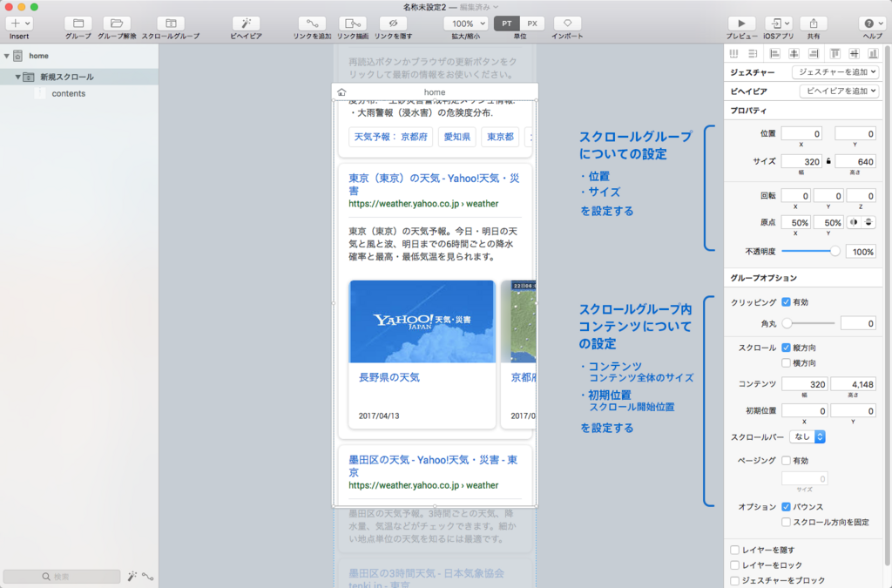892x588 pixels.
Task: Click the wand icon beside search field
Action: tap(132, 576)
